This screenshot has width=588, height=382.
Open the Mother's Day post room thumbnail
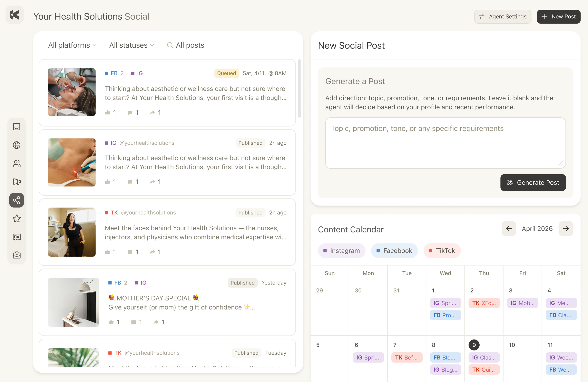pyautogui.click(x=73, y=302)
